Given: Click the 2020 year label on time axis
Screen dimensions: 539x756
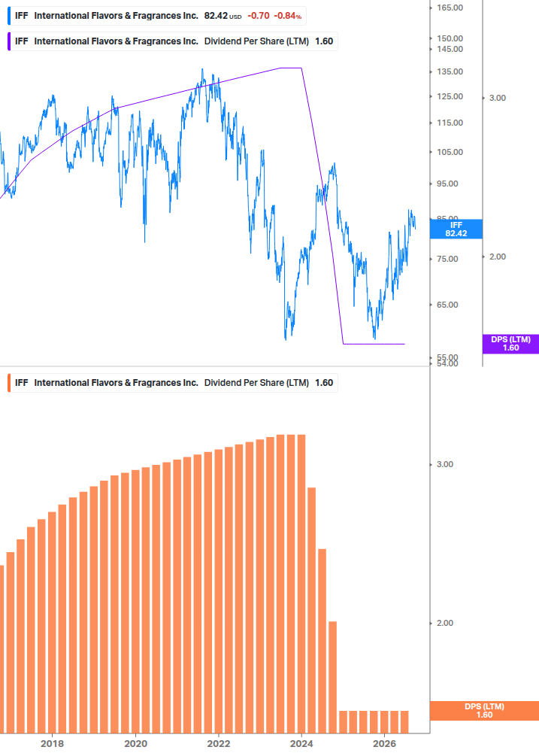Looking at the screenshot, I should [136, 743].
